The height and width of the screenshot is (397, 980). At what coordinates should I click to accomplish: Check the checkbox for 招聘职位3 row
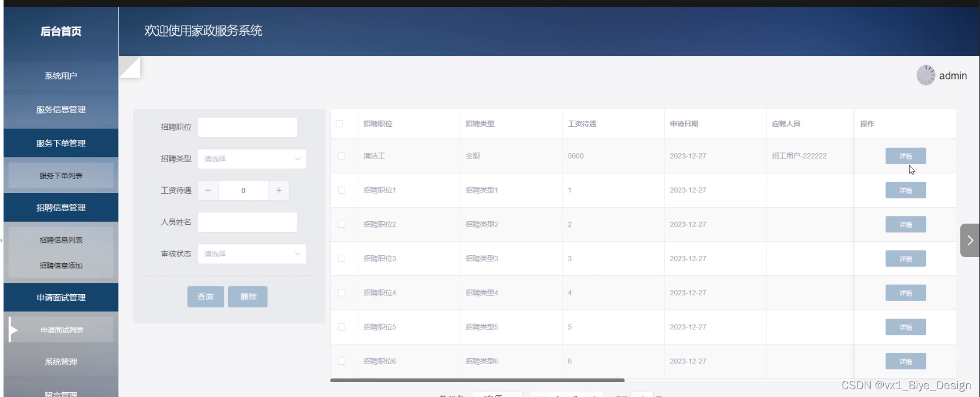(342, 258)
